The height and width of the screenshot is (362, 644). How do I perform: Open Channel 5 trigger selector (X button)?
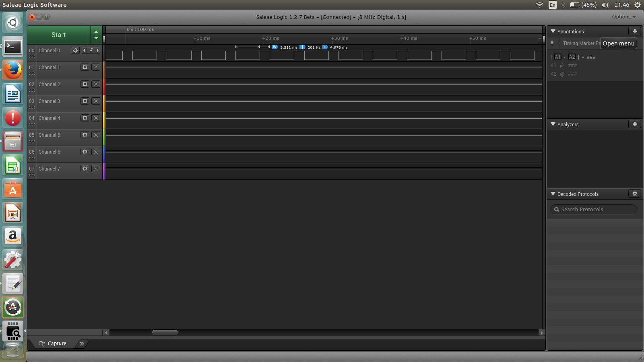(x=96, y=135)
